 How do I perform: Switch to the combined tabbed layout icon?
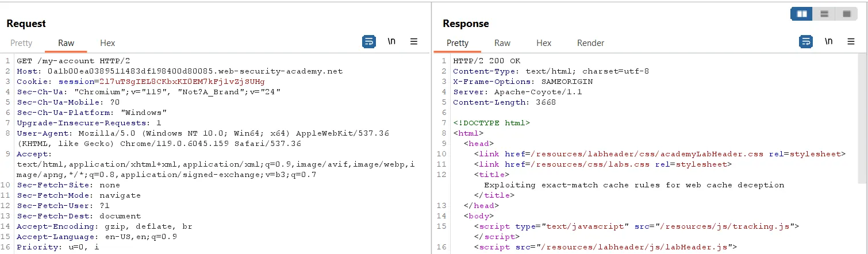click(846, 14)
